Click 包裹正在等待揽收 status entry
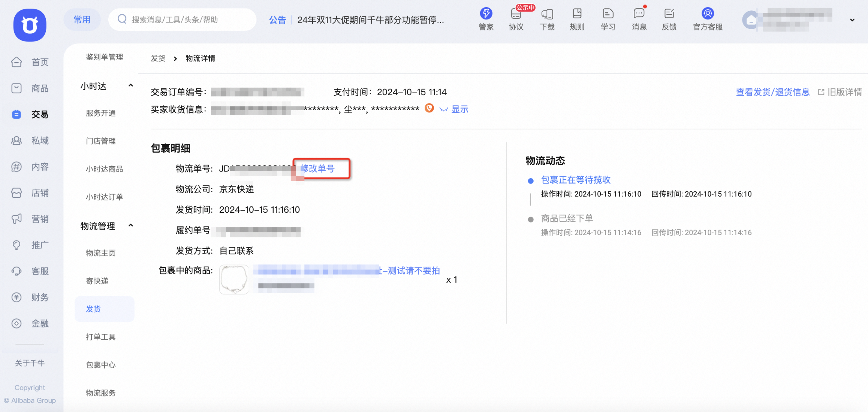This screenshot has height=412, width=868. point(576,180)
